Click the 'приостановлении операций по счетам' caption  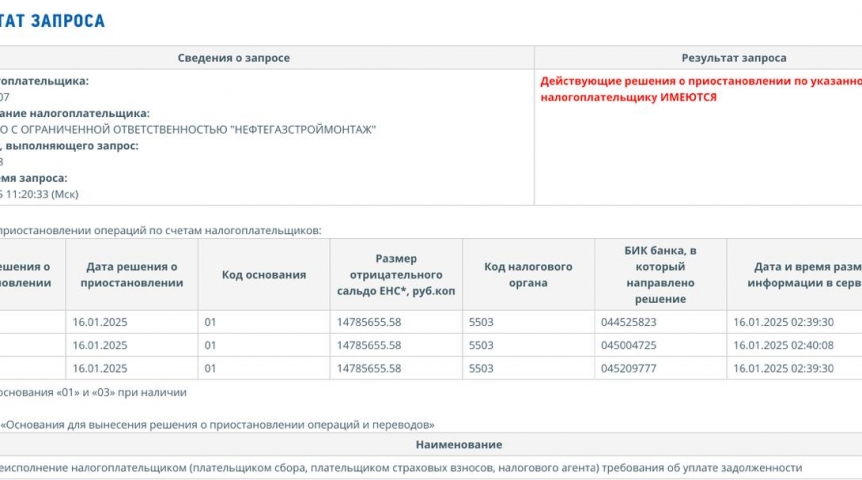click(161, 230)
